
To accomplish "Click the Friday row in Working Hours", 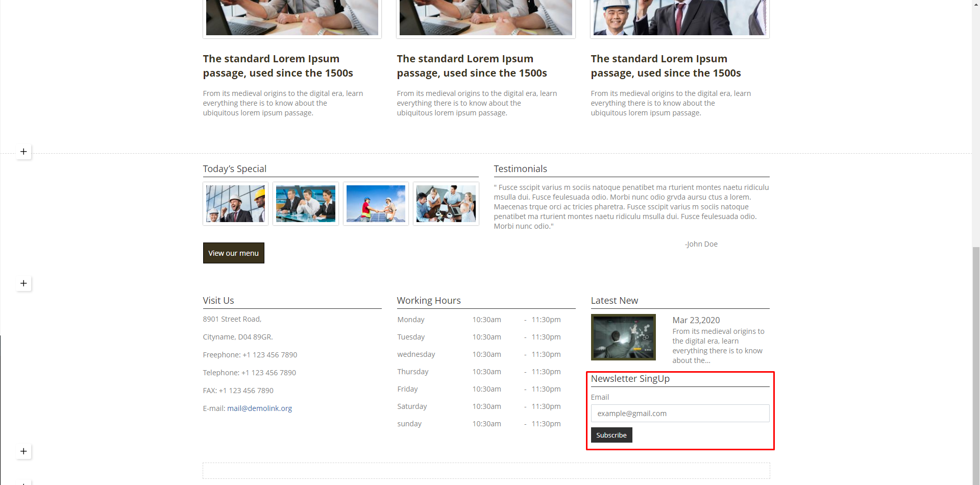I will point(479,389).
